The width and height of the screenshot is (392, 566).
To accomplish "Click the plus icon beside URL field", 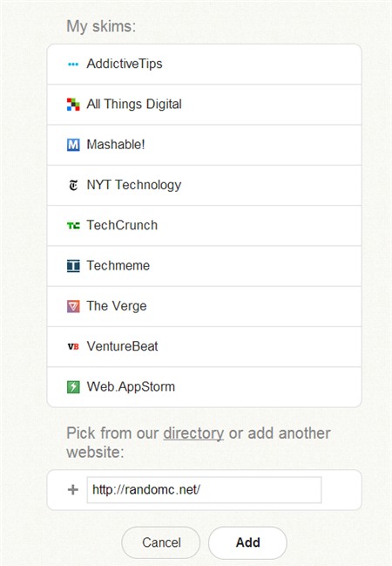I will point(73,490).
